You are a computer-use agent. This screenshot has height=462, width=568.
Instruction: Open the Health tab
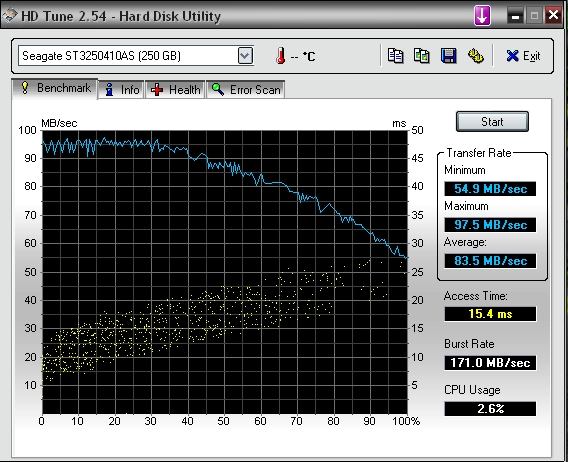175,90
